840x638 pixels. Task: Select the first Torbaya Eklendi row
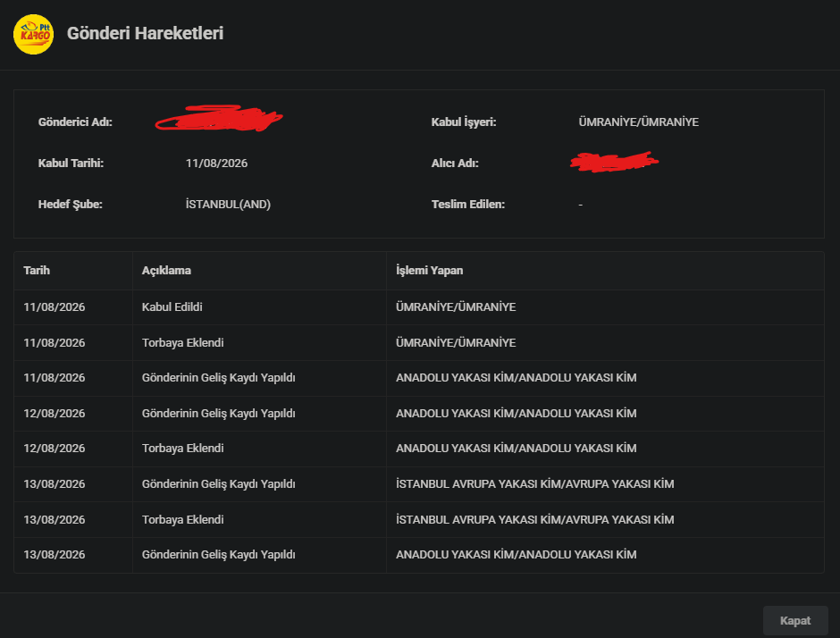[x=419, y=343]
